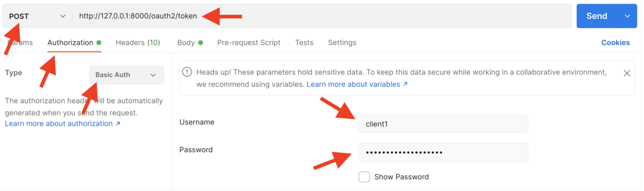Switch to the Headers (10) tab
This screenshot has width=644, height=191.
[x=138, y=43]
